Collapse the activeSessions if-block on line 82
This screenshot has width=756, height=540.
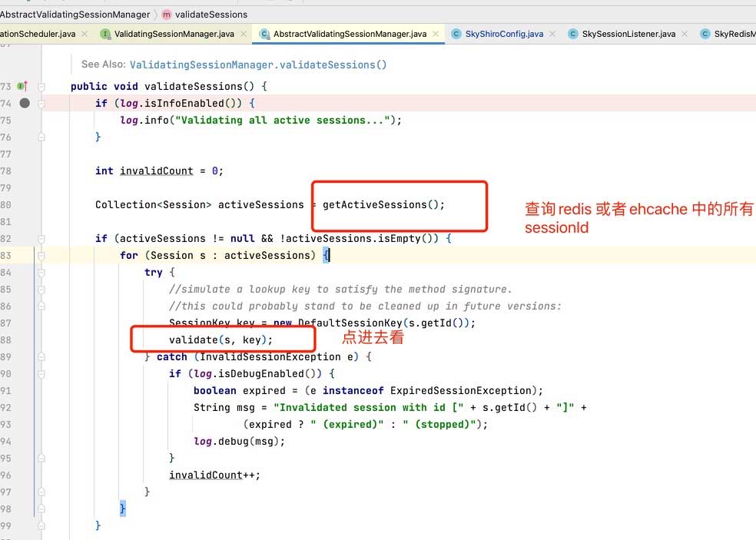(x=41, y=239)
